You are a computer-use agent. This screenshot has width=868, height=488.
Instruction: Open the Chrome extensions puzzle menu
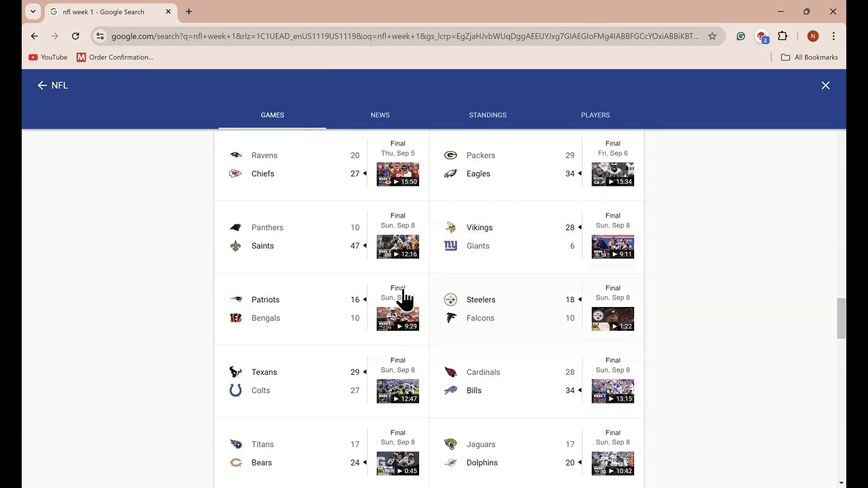[783, 36]
